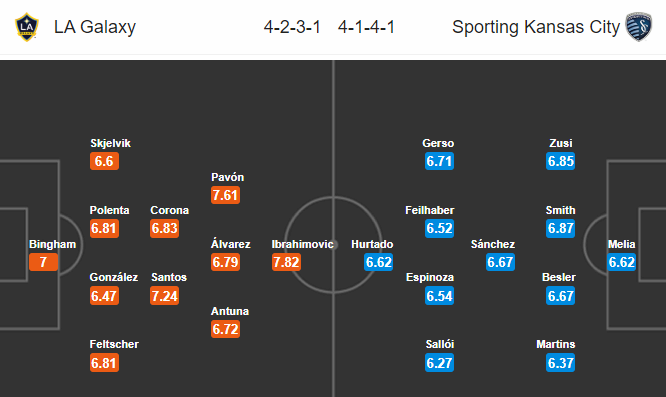Open the Sporting Kansas City team name link
The width and height of the screenshot is (666, 397).
536,27
